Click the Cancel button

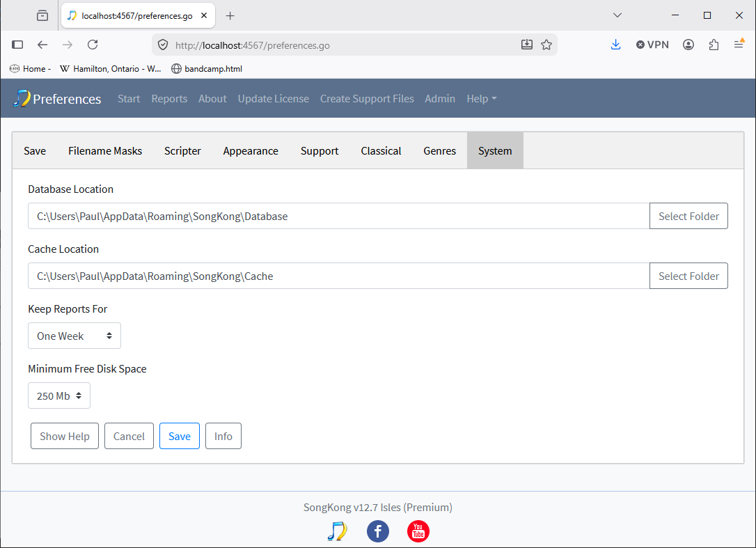click(x=129, y=436)
